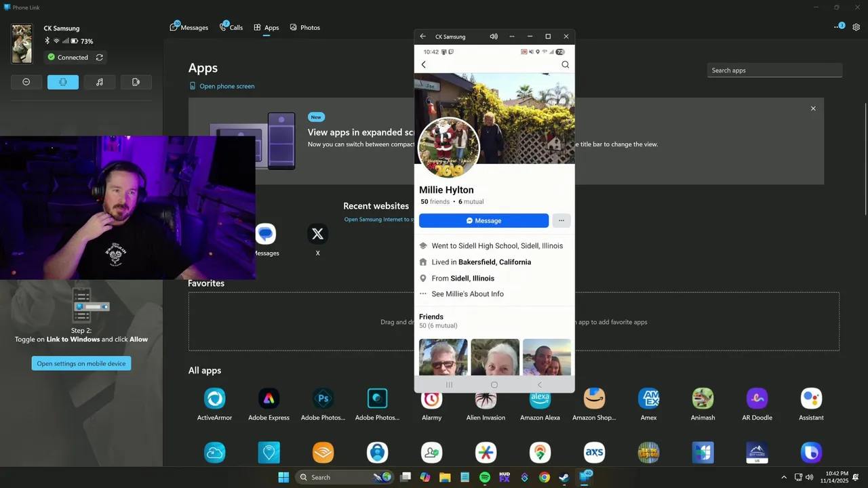The width and height of the screenshot is (868, 488).
Task: Show hidden system tray icons
Action: [x=784, y=477]
